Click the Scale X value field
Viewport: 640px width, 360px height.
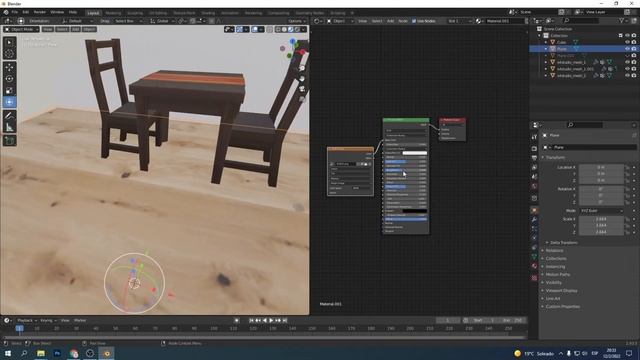pyautogui.click(x=601, y=219)
